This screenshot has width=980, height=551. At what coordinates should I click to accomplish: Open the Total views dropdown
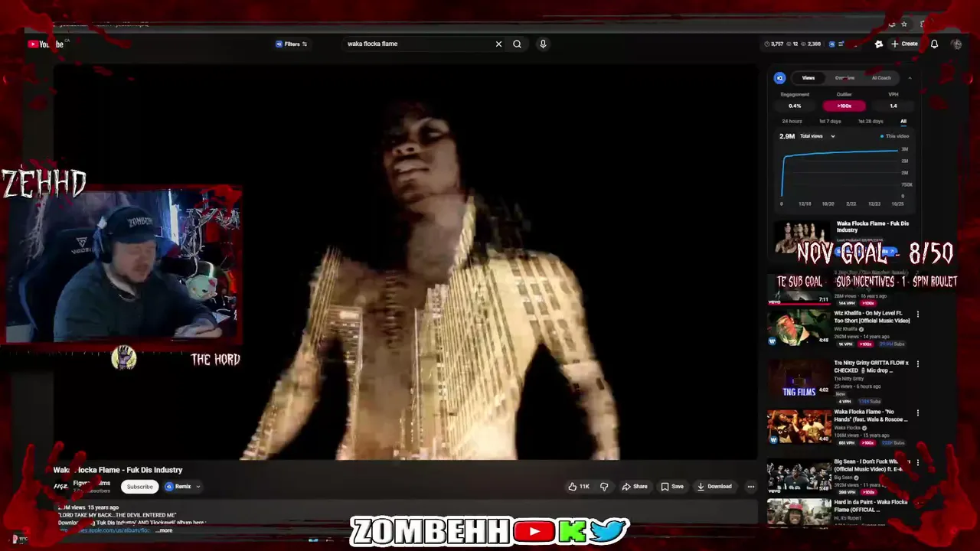click(817, 136)
